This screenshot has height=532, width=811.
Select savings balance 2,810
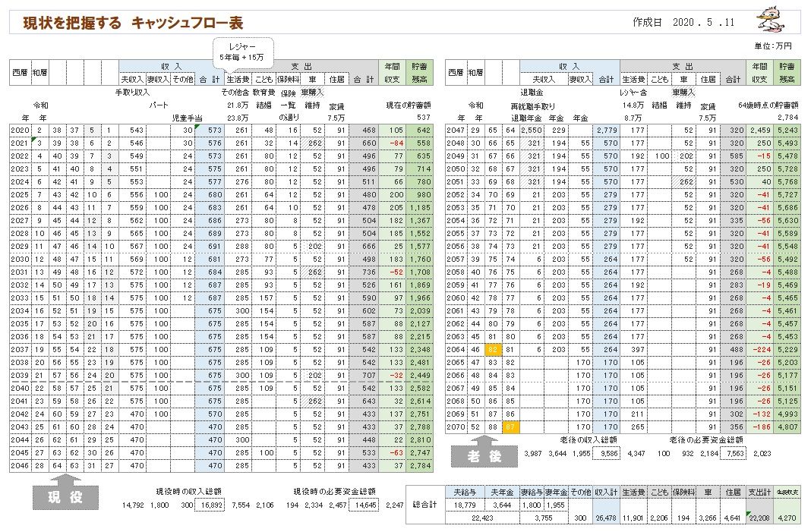[419, 440]
